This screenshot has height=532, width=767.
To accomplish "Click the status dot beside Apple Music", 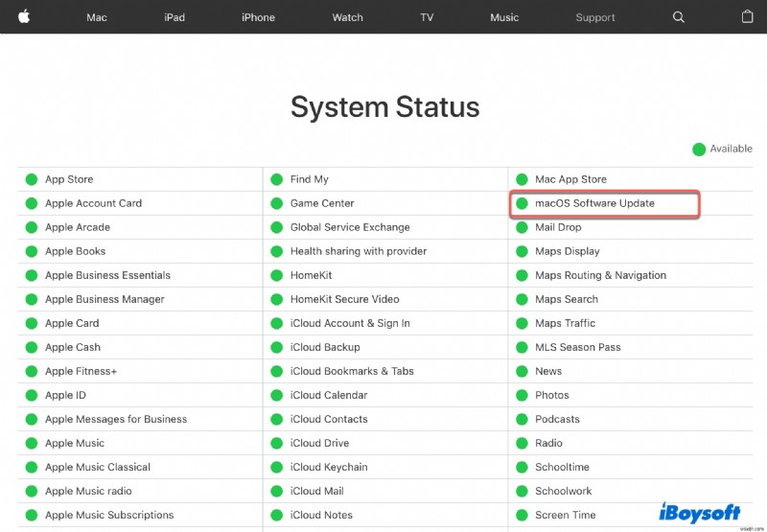I will click(32, 443).
